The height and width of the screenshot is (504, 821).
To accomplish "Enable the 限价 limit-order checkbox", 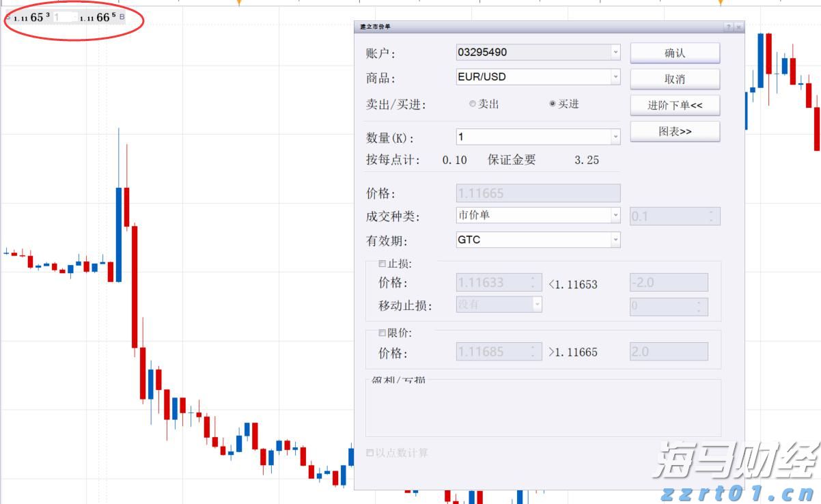I will coord(382,333).
